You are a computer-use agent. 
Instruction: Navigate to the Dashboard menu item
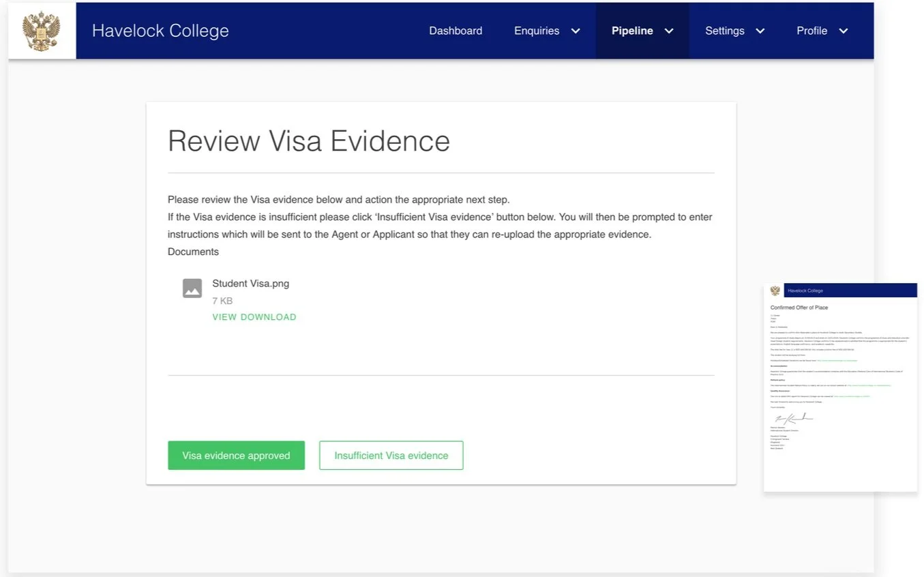[x=456, y=31]
